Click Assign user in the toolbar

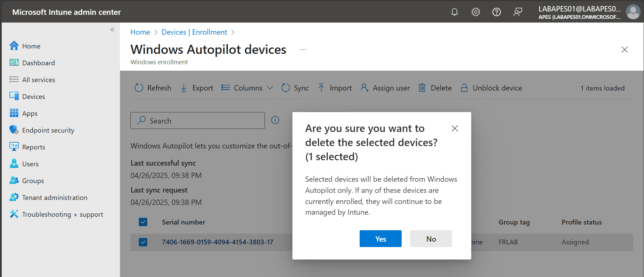[x=385, y=88]
